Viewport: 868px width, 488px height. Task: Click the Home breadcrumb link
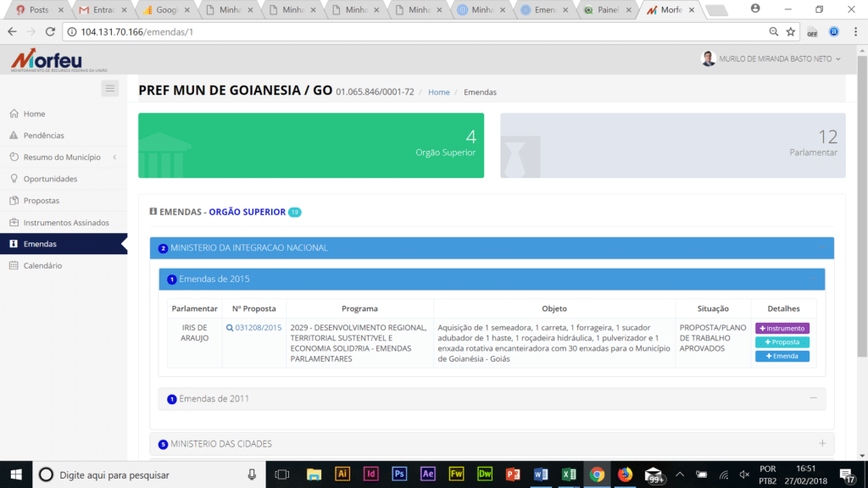pyautogui.click(x=438, y=91)
